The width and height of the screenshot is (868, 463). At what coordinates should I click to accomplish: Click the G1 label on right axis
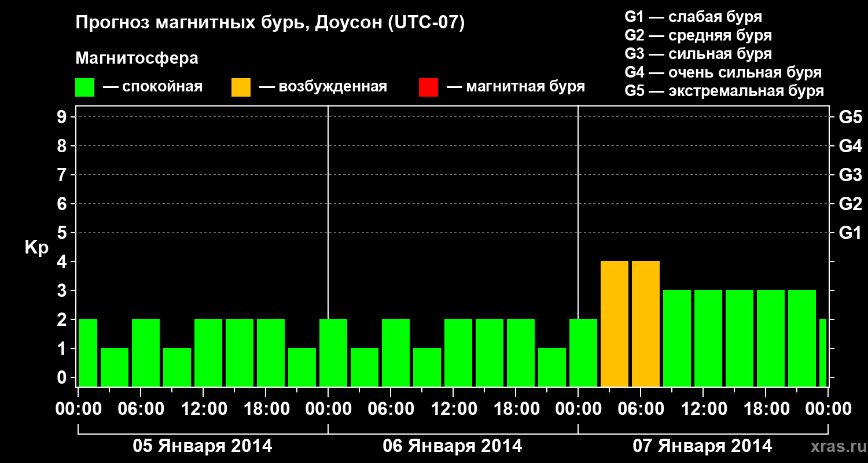coord(850,233)
